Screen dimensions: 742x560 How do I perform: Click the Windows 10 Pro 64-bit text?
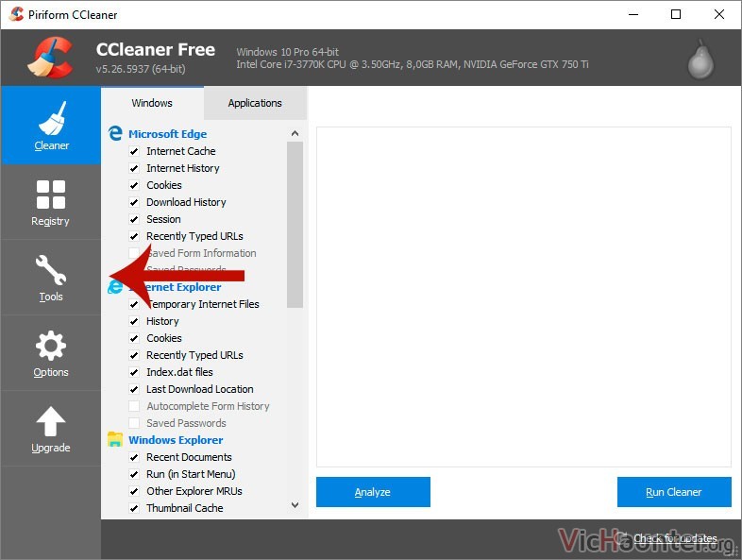pyautogui.click(x=288, y=52)
